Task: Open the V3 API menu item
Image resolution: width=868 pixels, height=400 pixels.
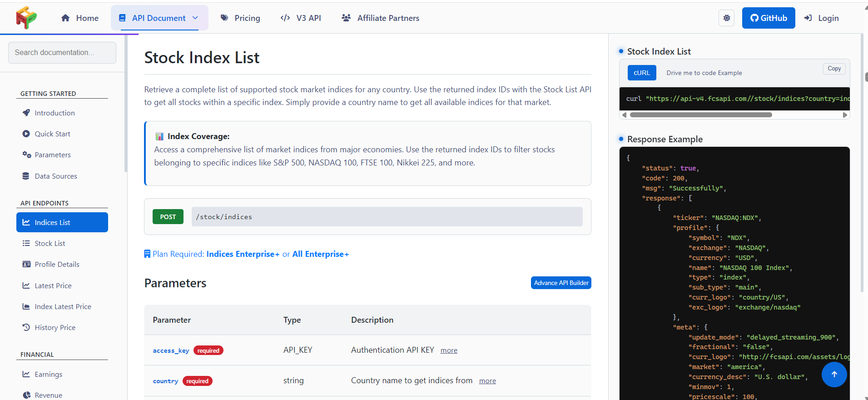Action: pos(301,18)
